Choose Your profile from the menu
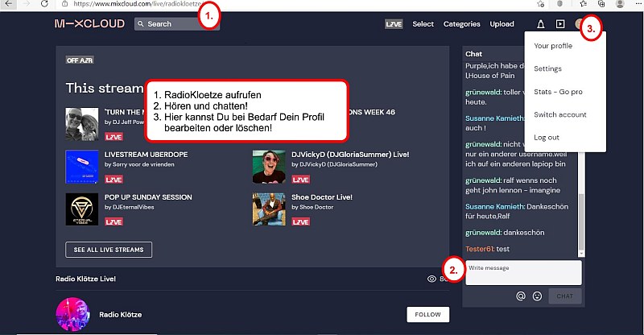Screen dimensions: 644x335 pyautogui.click(x=553, y=46)
